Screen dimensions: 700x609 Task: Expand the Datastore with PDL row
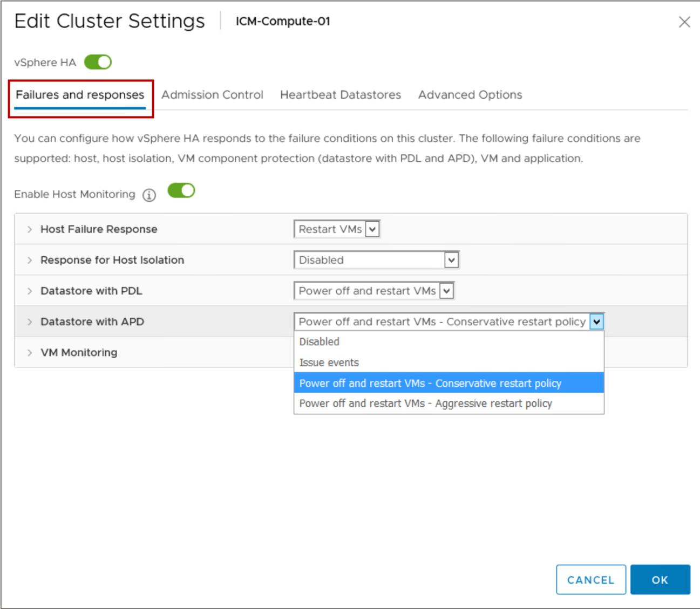(x=30, y=291)
